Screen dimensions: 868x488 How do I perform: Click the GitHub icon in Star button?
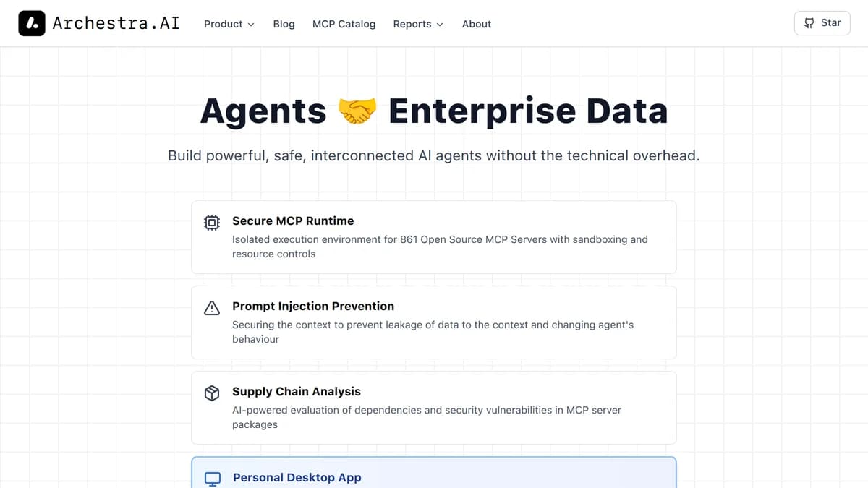pyautogui.click(x=809, y=23)
